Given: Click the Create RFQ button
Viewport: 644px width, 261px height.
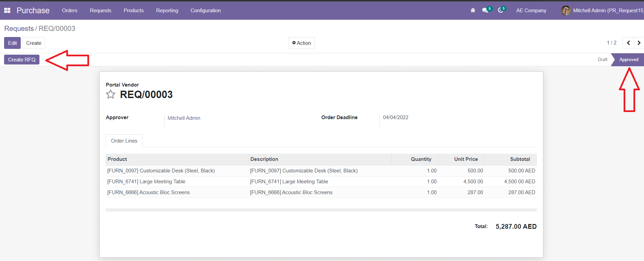Looking at the screenshot, I should [x=22, y=60].
